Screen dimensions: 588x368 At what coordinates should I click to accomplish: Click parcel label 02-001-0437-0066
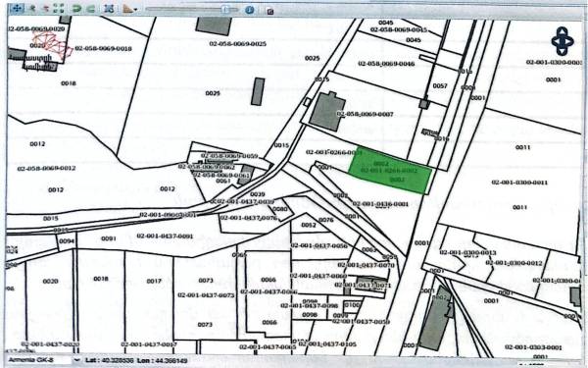click(269, 291)
